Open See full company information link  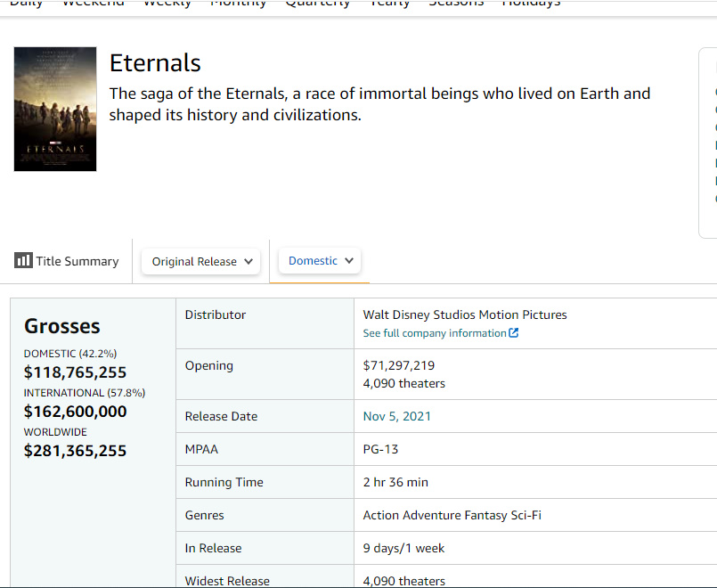[440, 333]
